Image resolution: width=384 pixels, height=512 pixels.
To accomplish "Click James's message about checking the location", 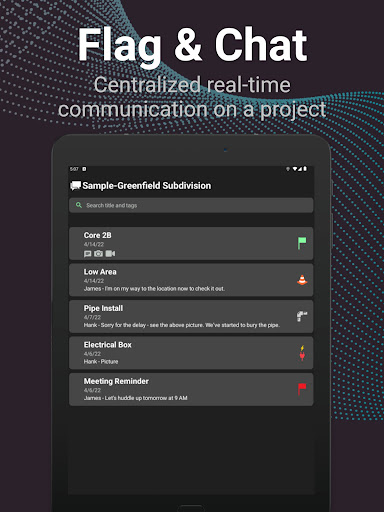I will pos(154,289).
